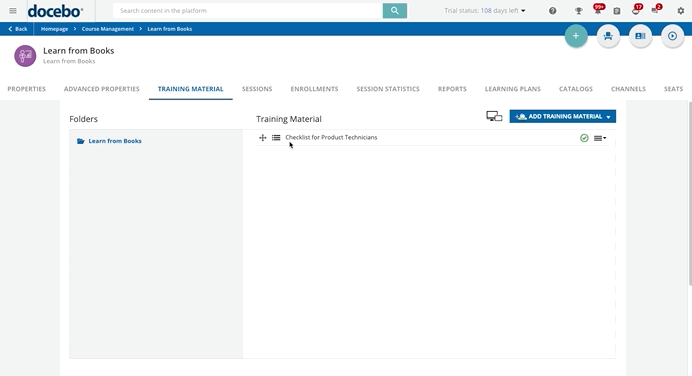Open Checklist for Product Technicians item
Viewport: 692px width, 376px height.
point(331,138)
